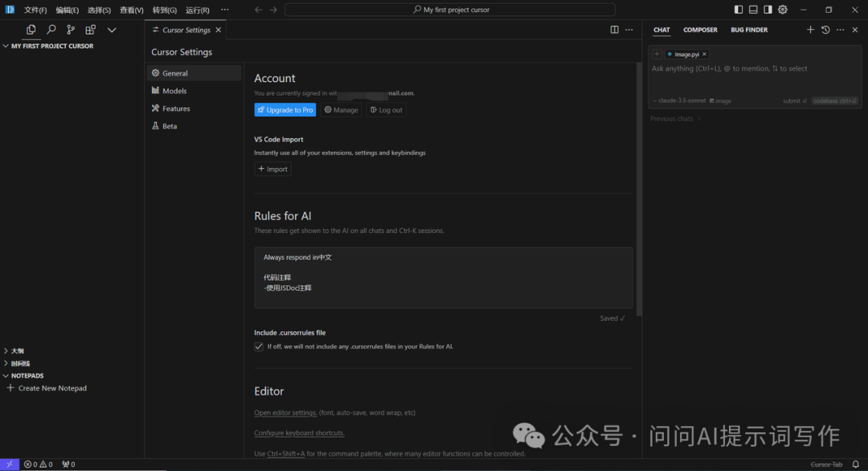Image resolution: width=868 pixels, height=471 pixels.
Task: Open the Source Control icon
Action: 70,30
